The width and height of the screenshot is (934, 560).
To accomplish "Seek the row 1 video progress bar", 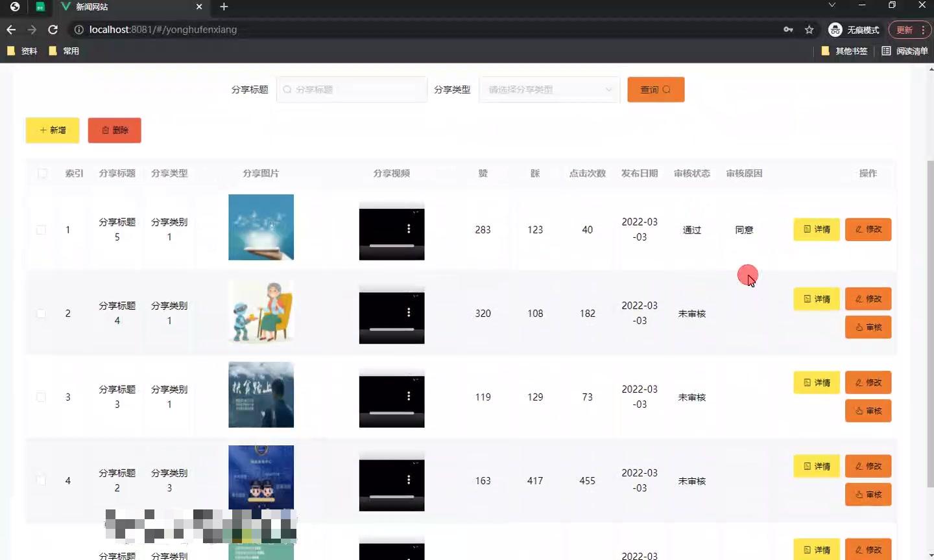I will (x=392, y=246).
